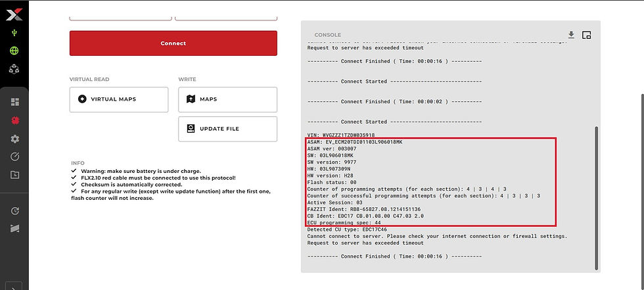Click the VIN line in the console
The width and height of the screenshot is (644, 290).
[x=341, y=135]
